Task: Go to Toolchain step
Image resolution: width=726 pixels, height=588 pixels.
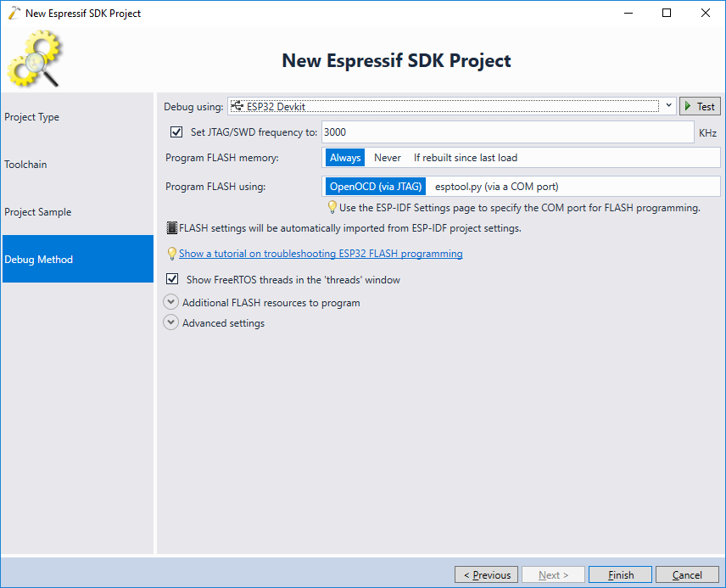Action: [x=78, y=164]
